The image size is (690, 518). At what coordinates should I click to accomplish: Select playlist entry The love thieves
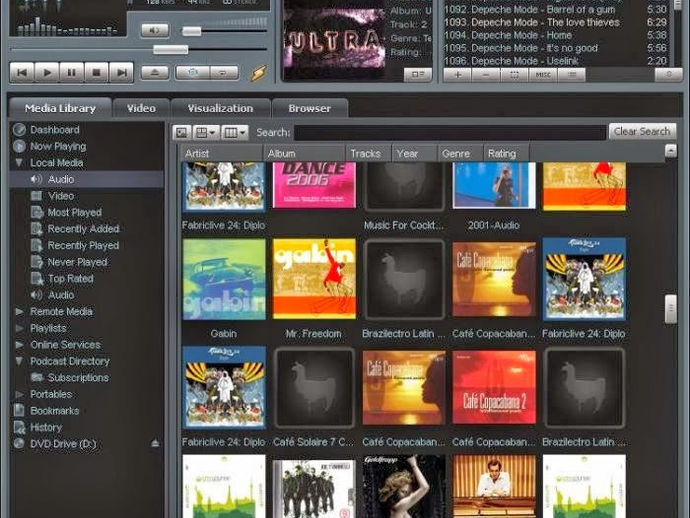(x=555, y=22)
